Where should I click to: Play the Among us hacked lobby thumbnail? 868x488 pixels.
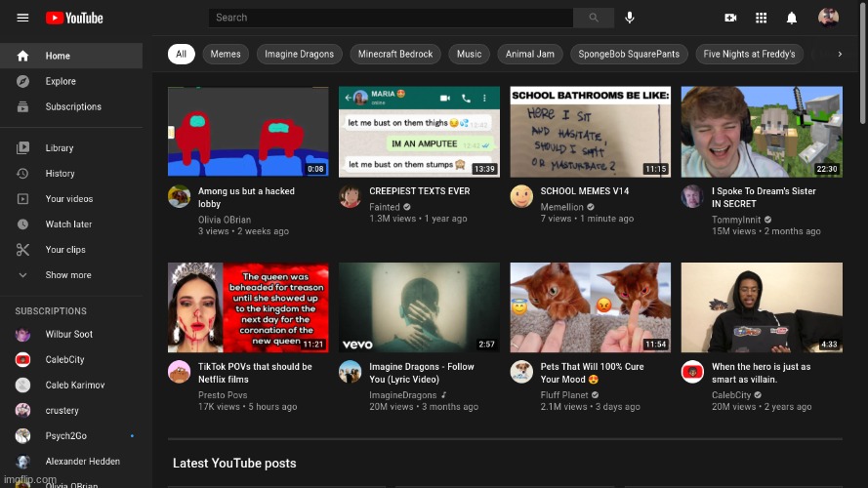tap(248, 132)
